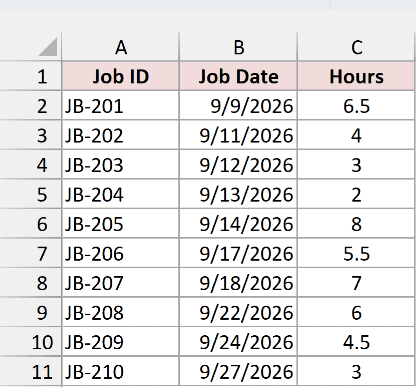Screen dimensions: 416x387
Task: Select the hours cell for JB-204
Action: click(356, 194)
